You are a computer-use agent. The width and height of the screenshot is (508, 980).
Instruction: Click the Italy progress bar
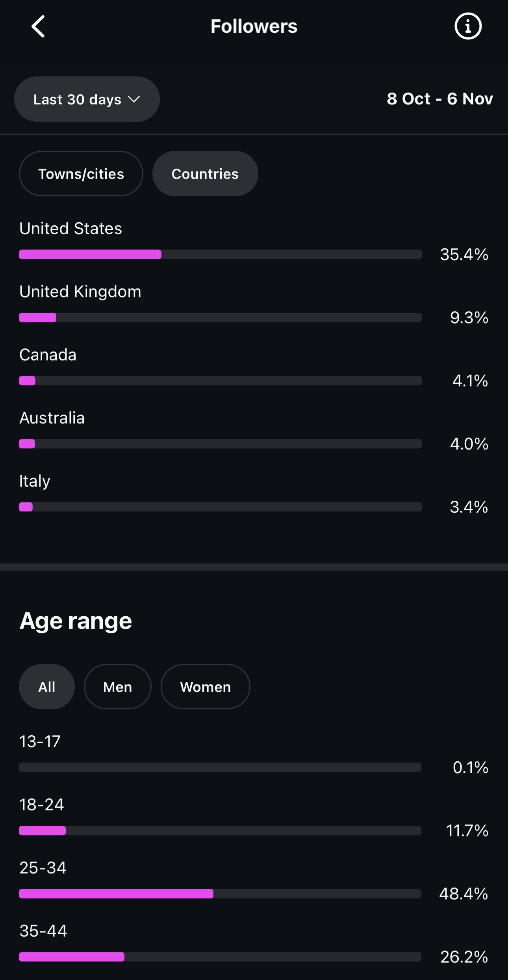click(x=220, y=507)
